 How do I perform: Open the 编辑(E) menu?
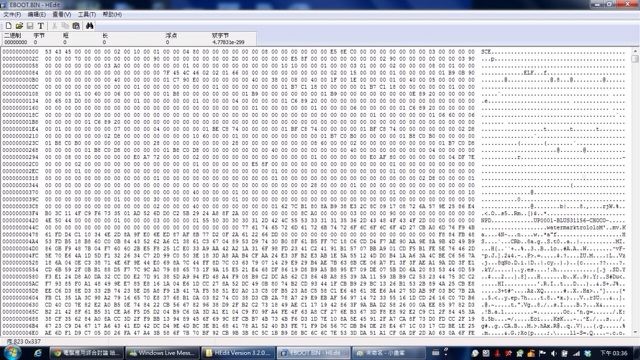(36, 14)
